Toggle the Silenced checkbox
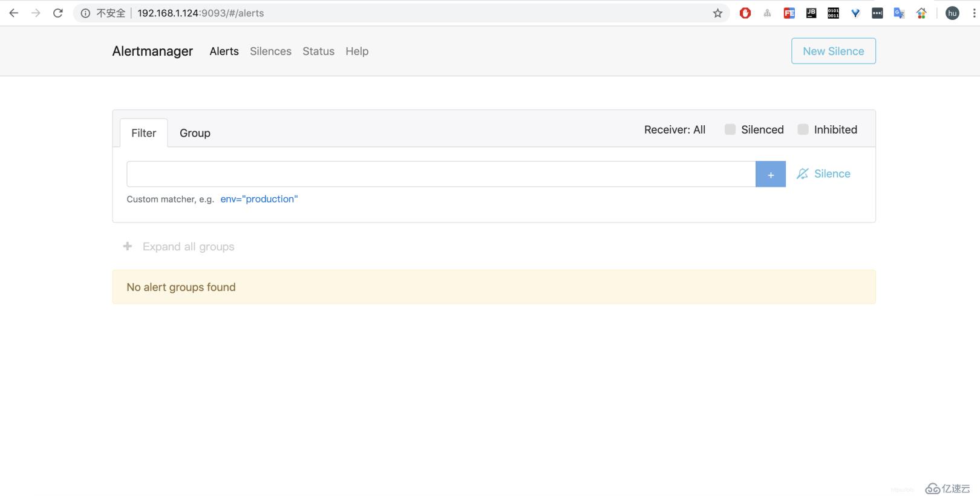 [730, 129]
